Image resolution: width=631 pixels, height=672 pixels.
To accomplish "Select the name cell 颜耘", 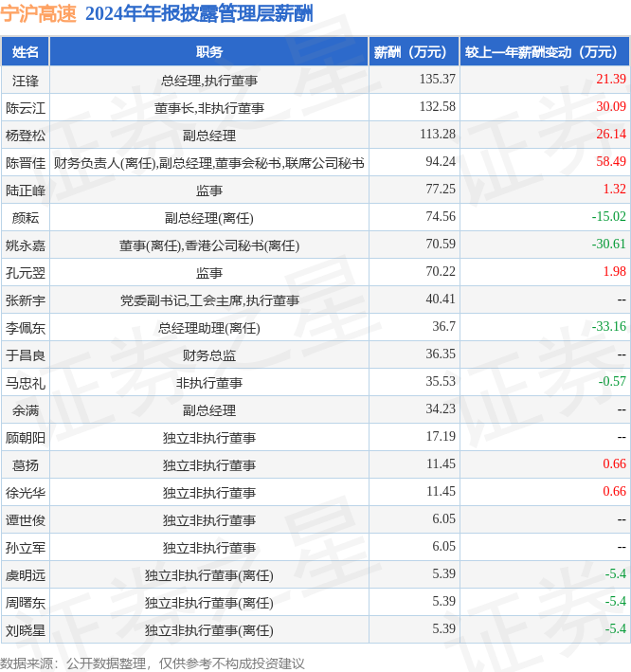I will coord(26,218).
